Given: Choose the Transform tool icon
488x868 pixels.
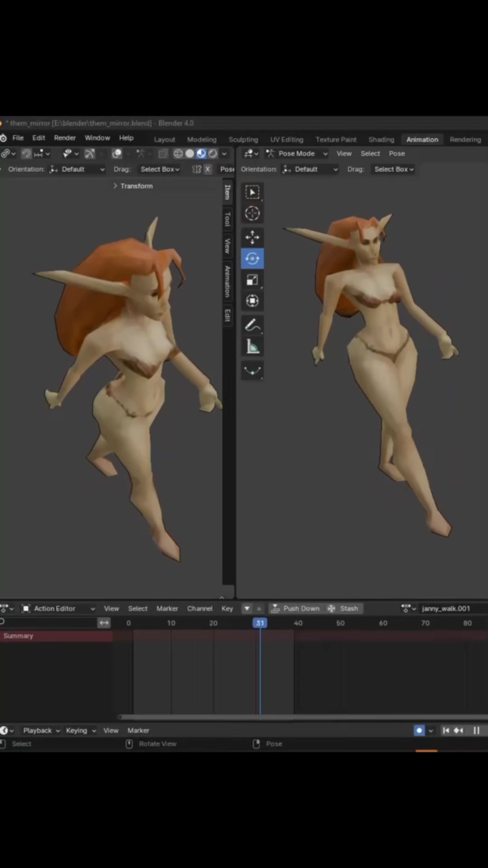Looking at the screenshot, I should (x=252, y=301).
